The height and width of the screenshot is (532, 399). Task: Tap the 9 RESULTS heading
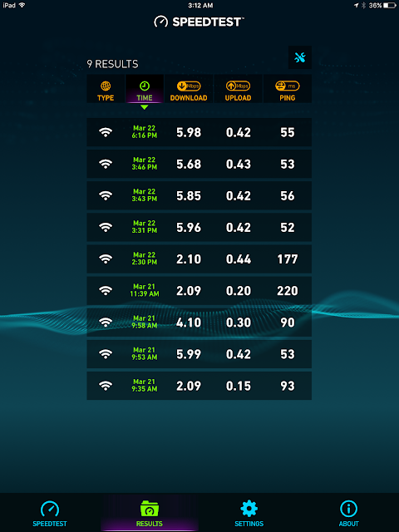[x=113, y=64]
